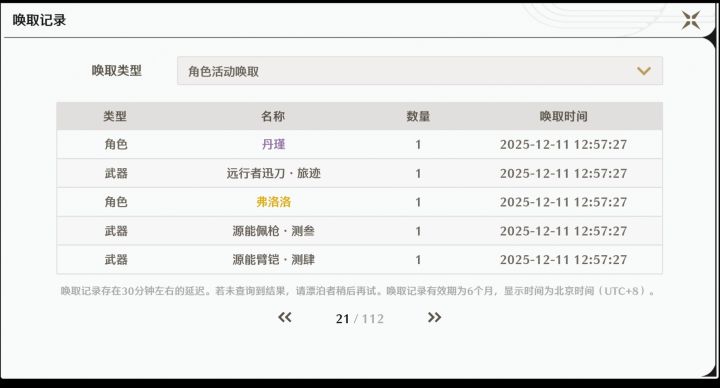Click the quantity 1 in 源能臂铠 row
Viewport: 720px width, 388px height.
(418, 260)
